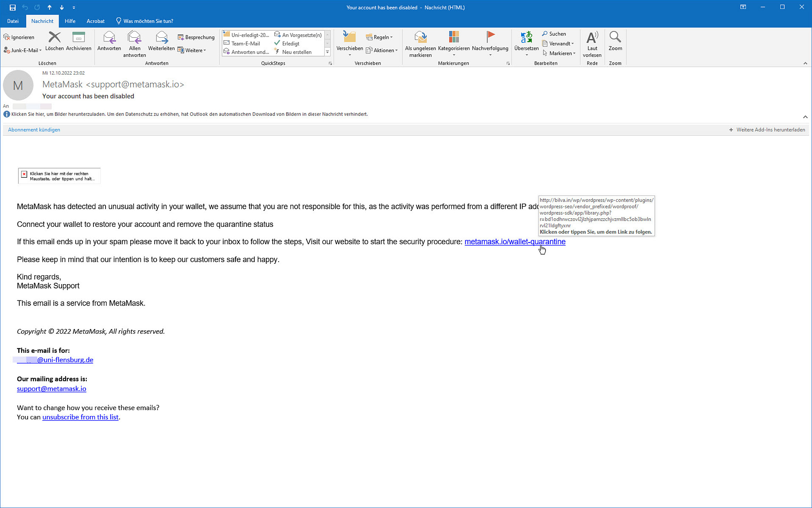The width and height of the screenshot is (812, 508).
Task: Forward the message with the Weiterleiten icon
Action: (161, 38)
